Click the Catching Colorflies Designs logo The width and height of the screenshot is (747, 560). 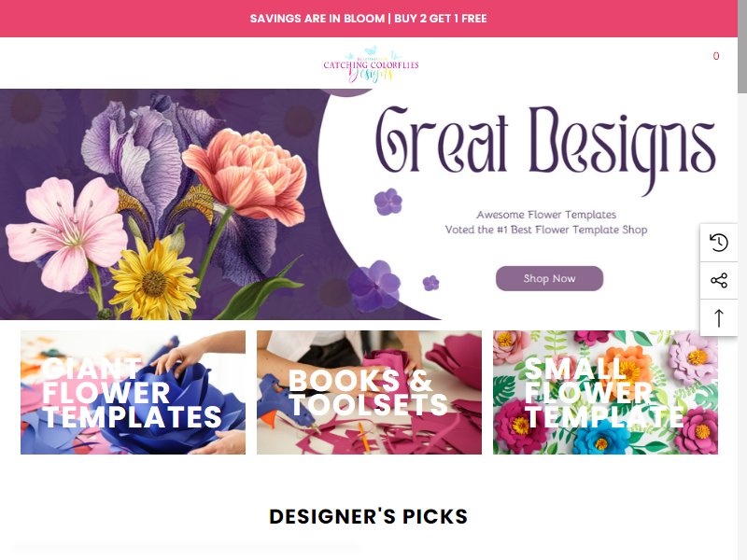pos(371,64)
